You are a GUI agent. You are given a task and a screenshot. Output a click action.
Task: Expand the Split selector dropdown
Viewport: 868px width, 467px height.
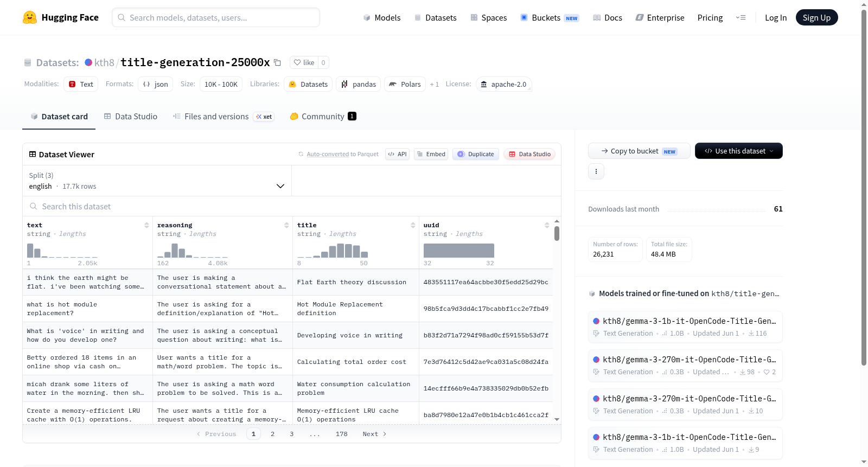tap(157, 181)
